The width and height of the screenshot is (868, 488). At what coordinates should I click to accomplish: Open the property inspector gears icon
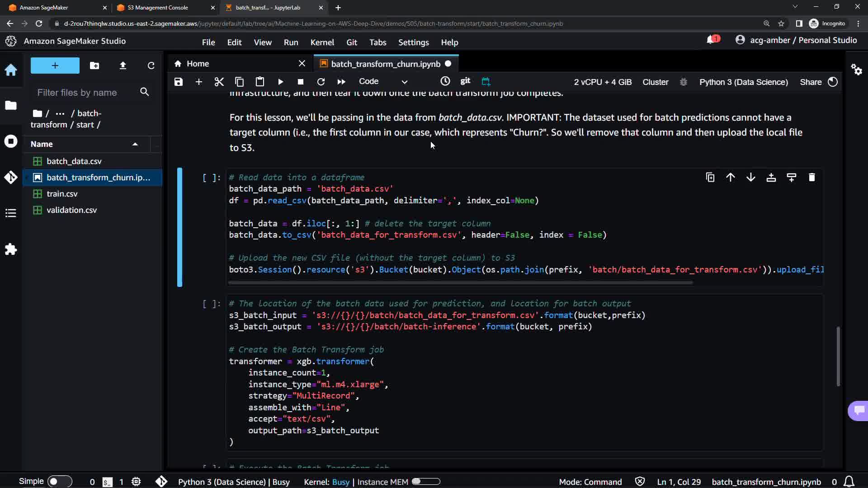click(x=856, y=70)
